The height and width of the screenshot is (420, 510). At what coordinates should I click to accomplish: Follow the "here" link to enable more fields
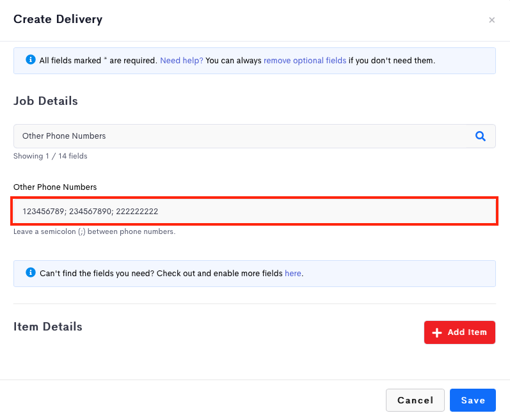point(292,273)
